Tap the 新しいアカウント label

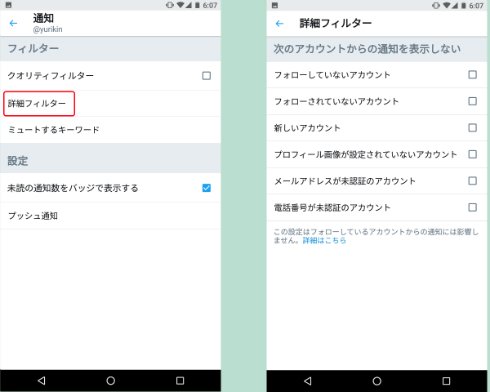pyautogui.click(x=307, y=128)
